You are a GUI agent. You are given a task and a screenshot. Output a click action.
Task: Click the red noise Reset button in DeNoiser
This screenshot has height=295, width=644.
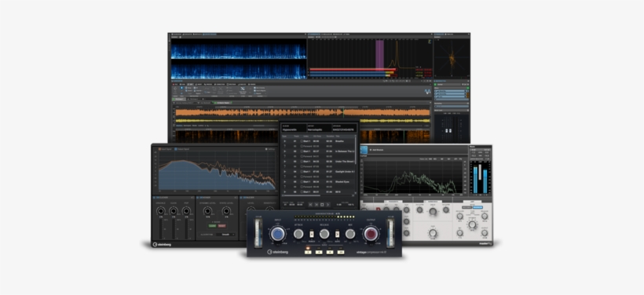click(221, 226)
